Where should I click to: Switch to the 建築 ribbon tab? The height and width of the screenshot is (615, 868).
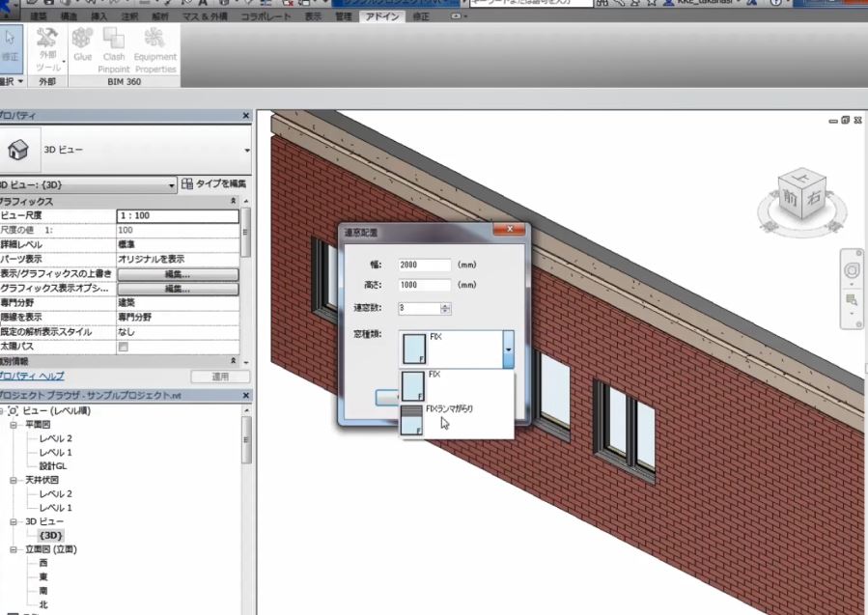[39, 16]
